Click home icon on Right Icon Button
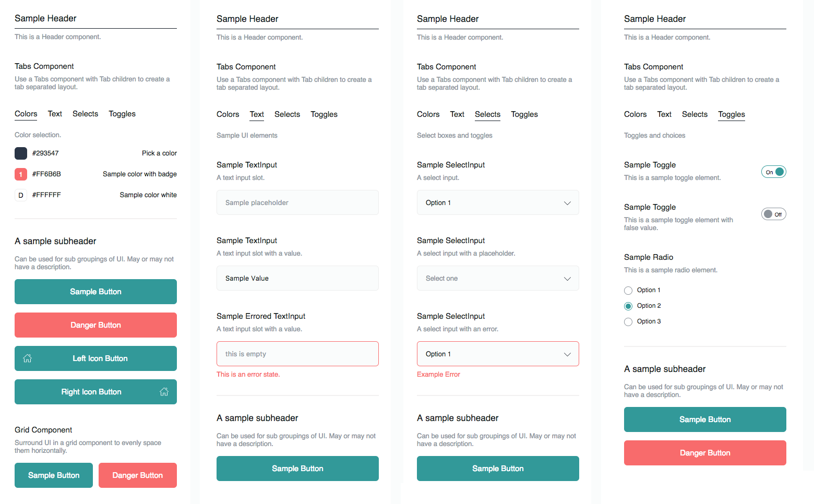The image size is (814, 504). click(164, 392)
